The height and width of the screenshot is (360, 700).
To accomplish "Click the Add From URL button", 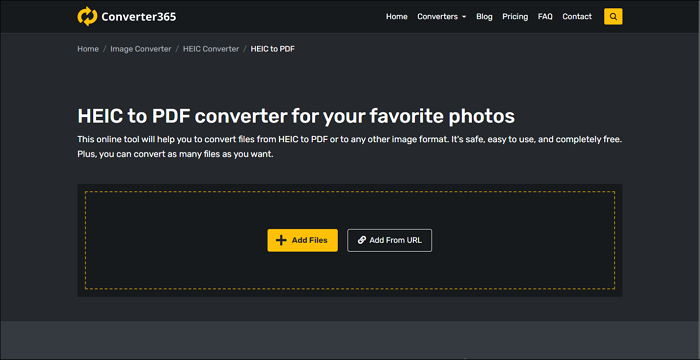I will tap(389, 240).
